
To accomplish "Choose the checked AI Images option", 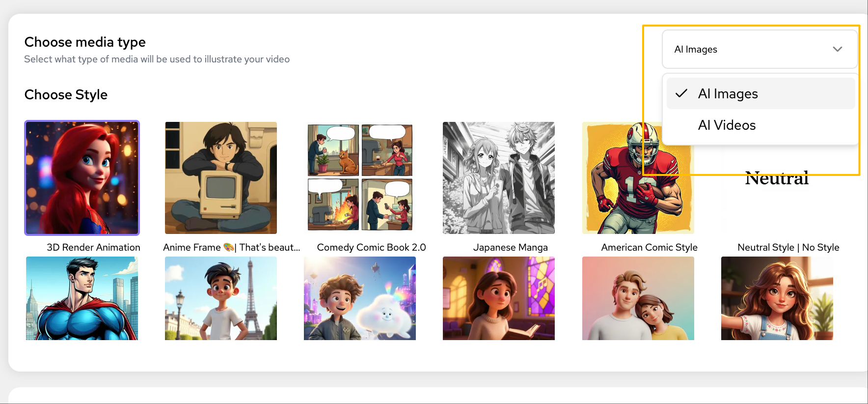I will [x=728, y=94].
